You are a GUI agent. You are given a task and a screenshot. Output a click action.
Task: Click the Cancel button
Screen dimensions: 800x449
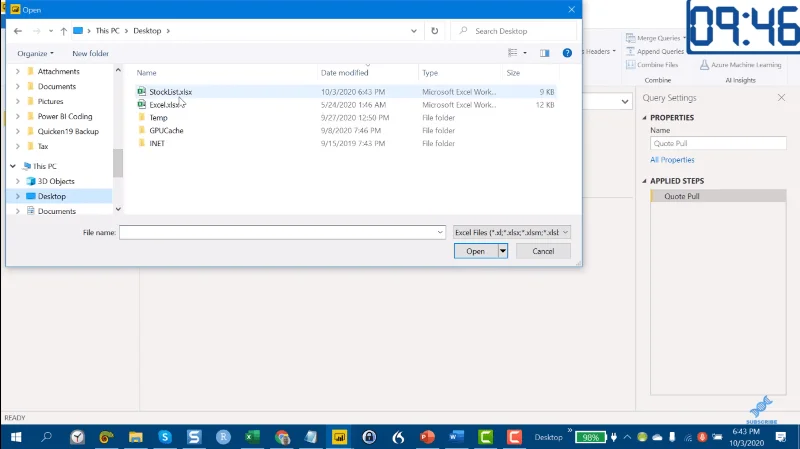click(543, 251)
